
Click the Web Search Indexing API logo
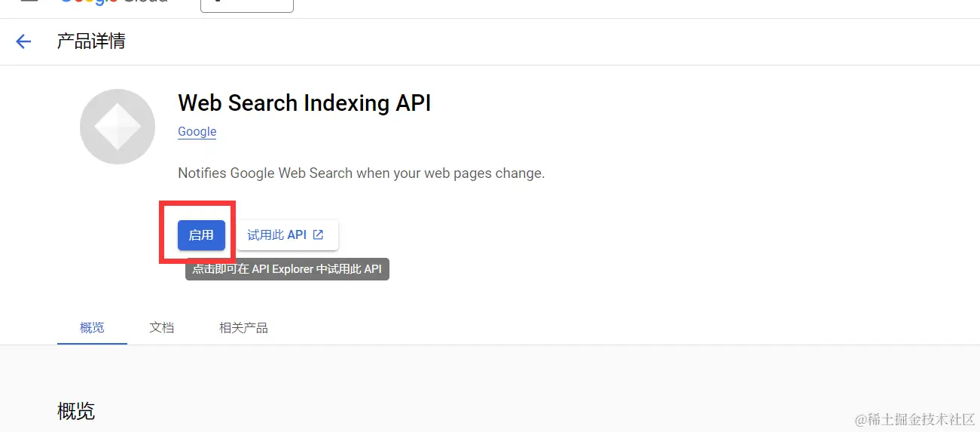[118, 127]
